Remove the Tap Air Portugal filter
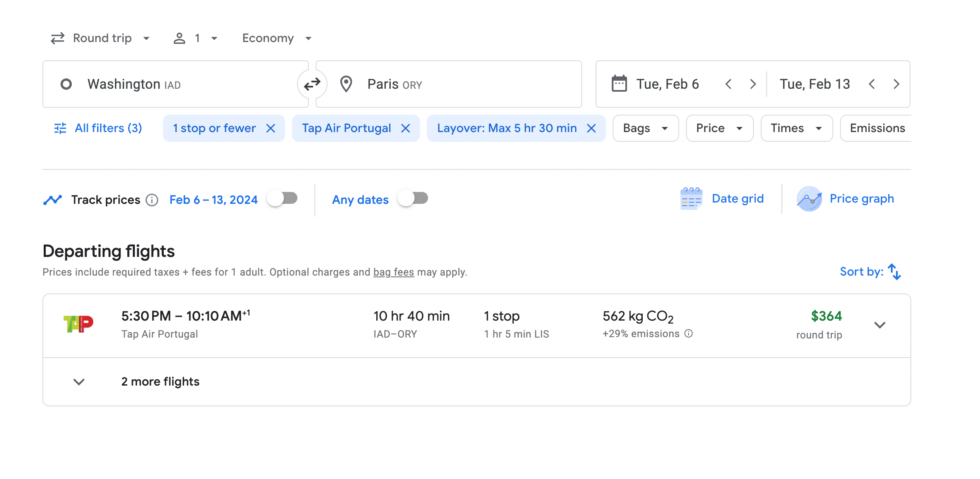 [x=406, y=128]
